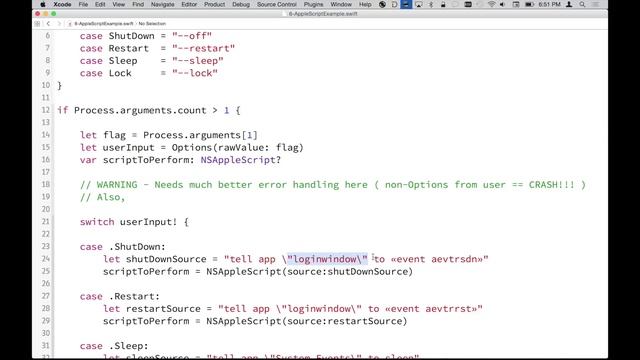Click 'let userInput = Options(rawValue: flag)' line

tap(191, 148)
